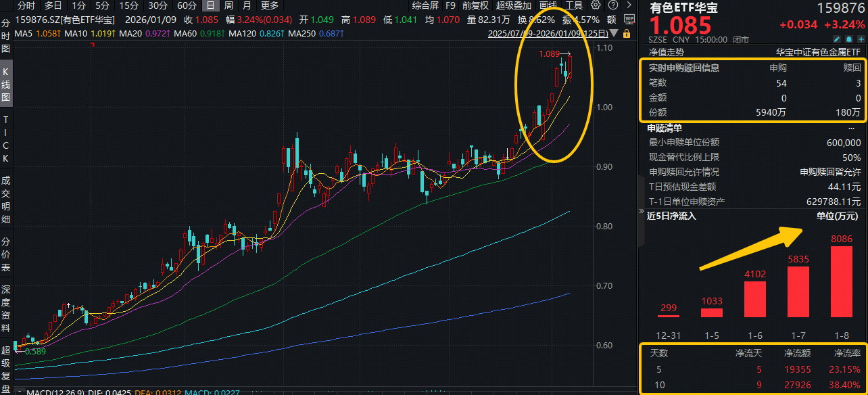Click the right arrow toolbar overflow icon
The image size is (868, 395).
pos(631,5)
